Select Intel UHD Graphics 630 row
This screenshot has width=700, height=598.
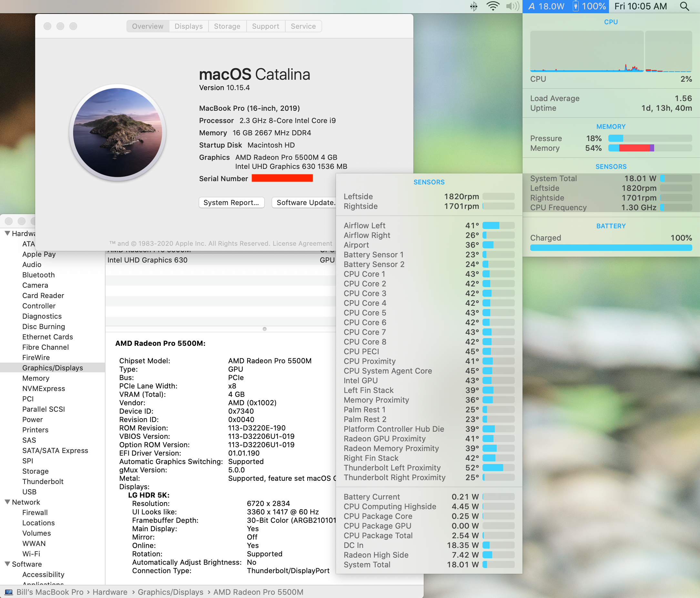pos(147,260)
